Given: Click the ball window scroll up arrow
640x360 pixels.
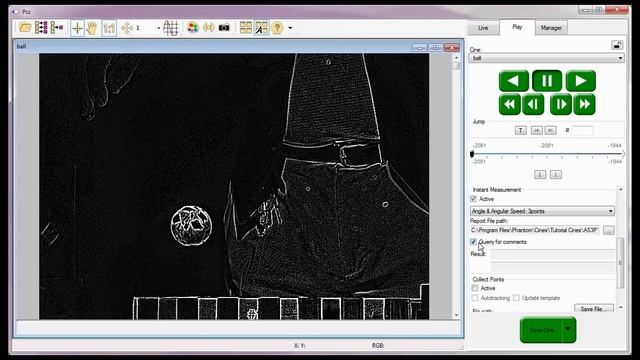Looking at the screenshot, I should coord(456,58).
